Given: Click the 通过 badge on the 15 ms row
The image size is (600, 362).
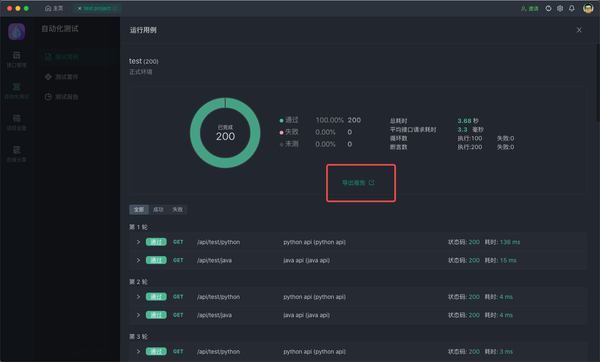Looking at the screenshot, I should pos(156,260).
